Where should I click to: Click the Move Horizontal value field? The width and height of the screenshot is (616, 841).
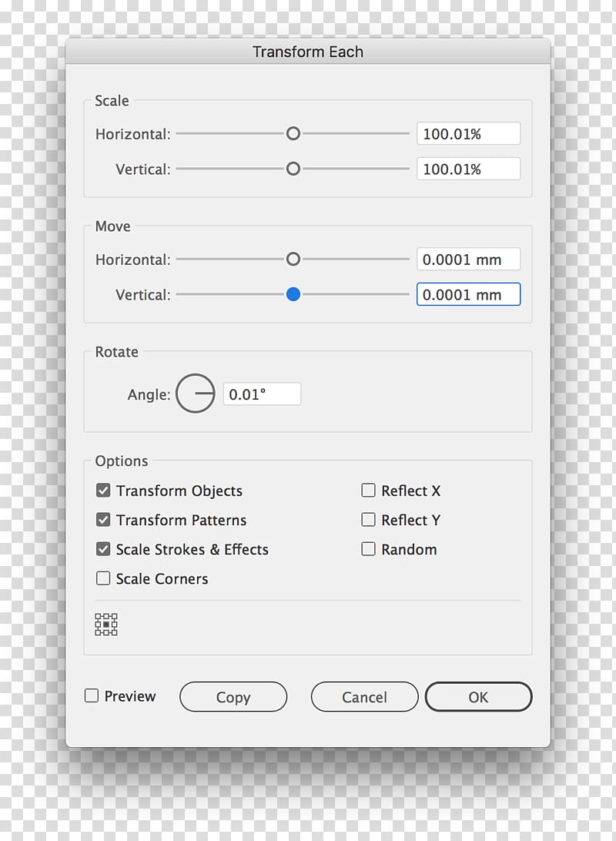point(469,259)
